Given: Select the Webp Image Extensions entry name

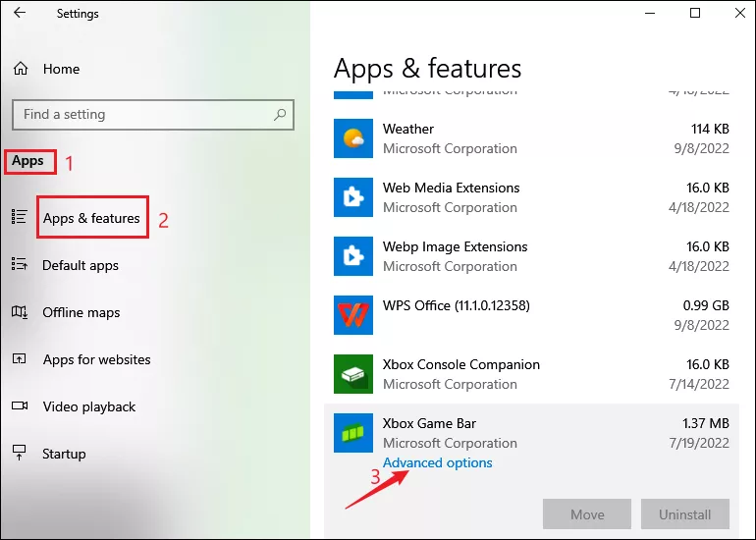Looking at the screenshot, I should (x=455, y=246).
